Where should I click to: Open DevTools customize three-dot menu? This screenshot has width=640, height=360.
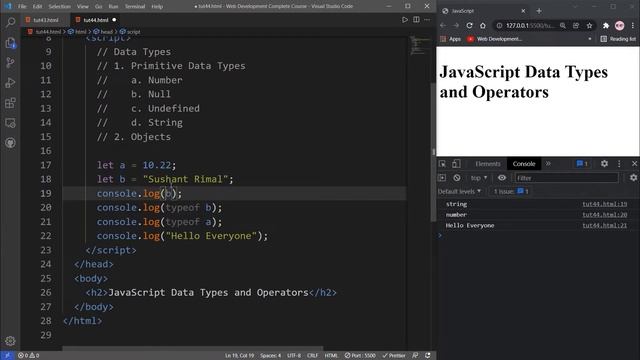(619, 164)
